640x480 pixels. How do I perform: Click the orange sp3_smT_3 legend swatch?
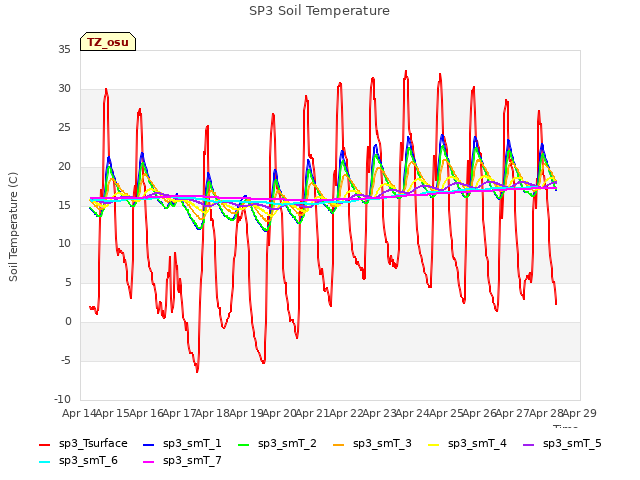tap(339, 444)
